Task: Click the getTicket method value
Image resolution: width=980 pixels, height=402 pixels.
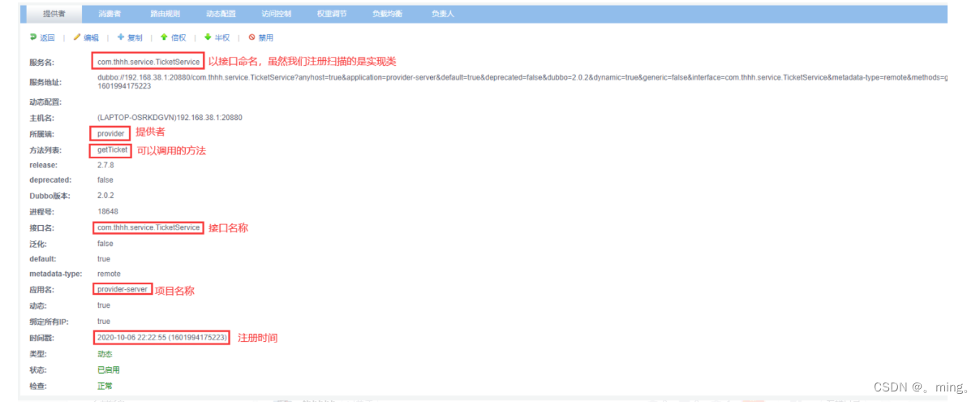Action: (112, 150)
